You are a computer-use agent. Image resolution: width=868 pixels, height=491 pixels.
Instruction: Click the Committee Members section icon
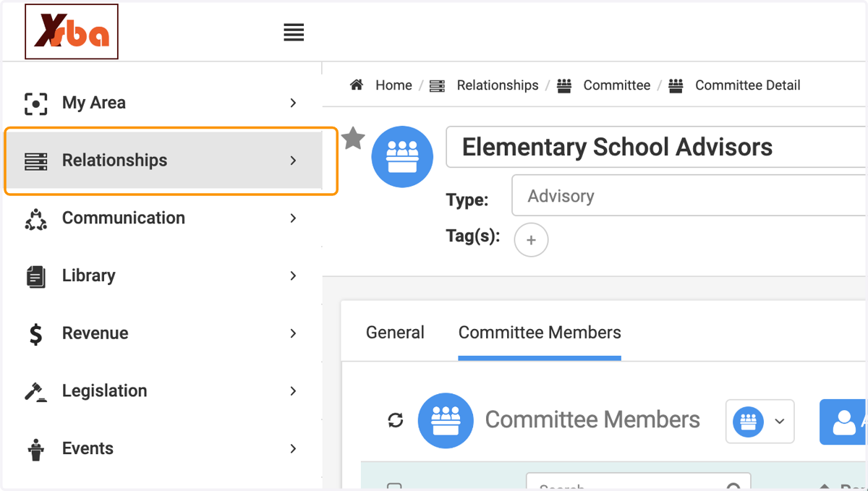pos(446,421)
